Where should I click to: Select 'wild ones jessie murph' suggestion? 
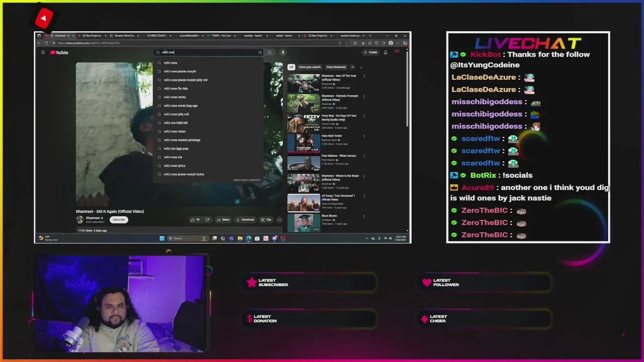click(x=208, y=71)
